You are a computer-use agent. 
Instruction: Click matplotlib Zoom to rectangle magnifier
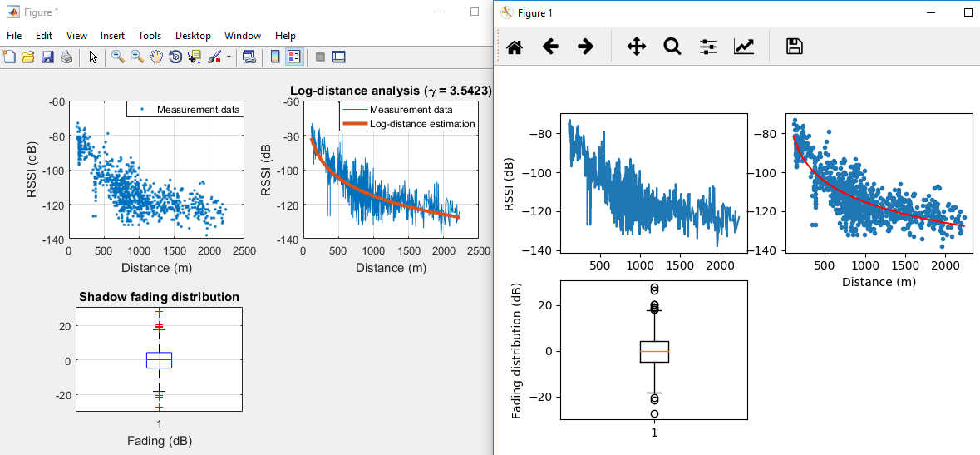coord(672,47)
